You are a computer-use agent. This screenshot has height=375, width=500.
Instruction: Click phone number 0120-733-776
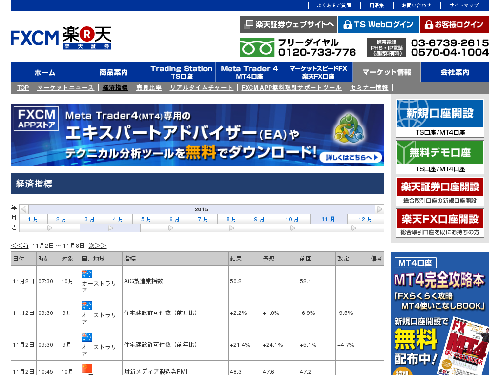tap(317, 52)
